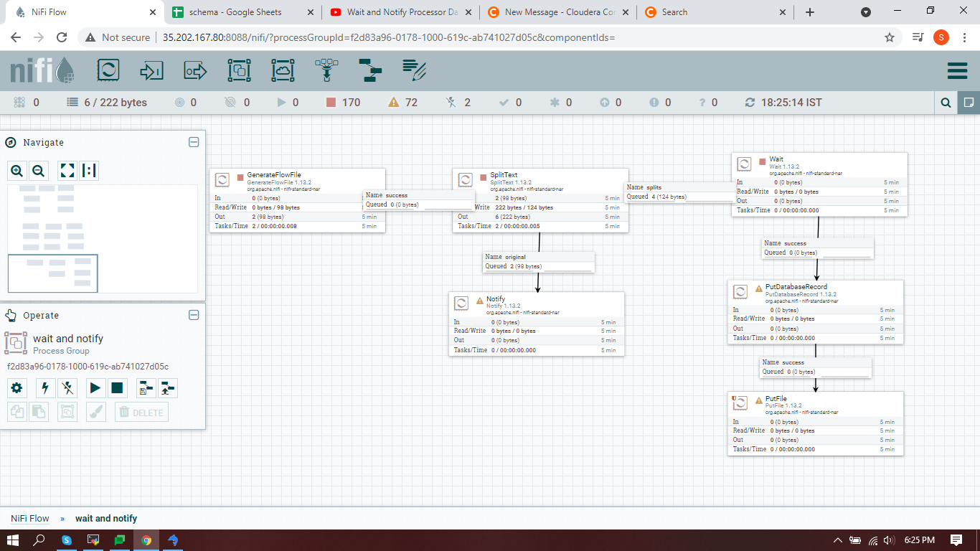Image resolution: width=980 pixels, height=551 pixels.
Task: Click the Output Port toolbar icon
Action: tap(195, 70)
